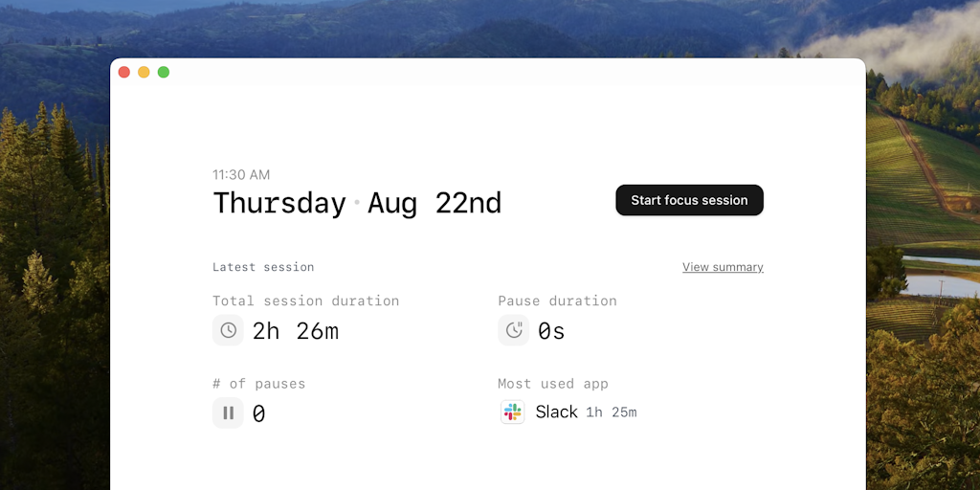Click the 11:30 AM time text
The width and height of the screenshot is (980, 490).
(241, 175)
